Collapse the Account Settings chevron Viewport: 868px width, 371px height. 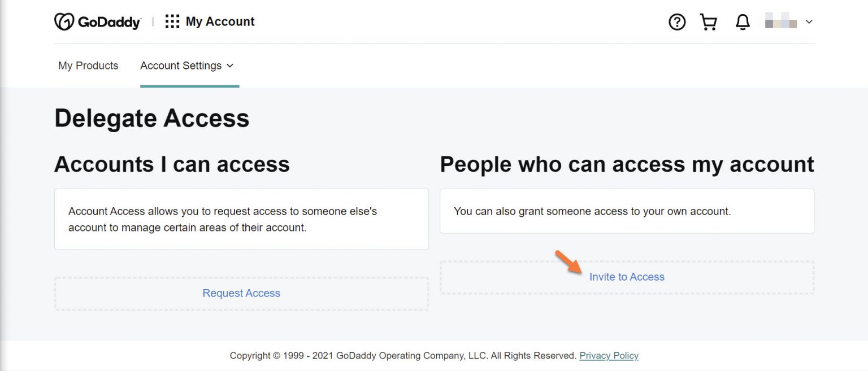(x=231, y=66)
